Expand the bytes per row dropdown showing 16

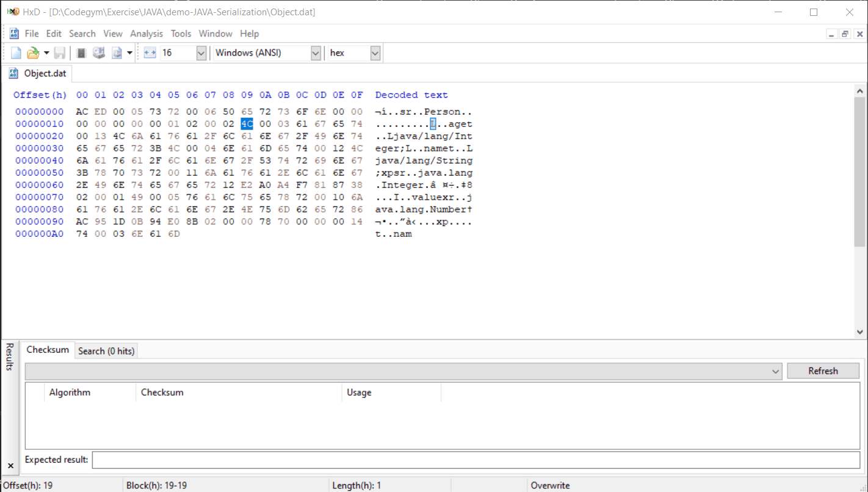(x=201, y=53)
